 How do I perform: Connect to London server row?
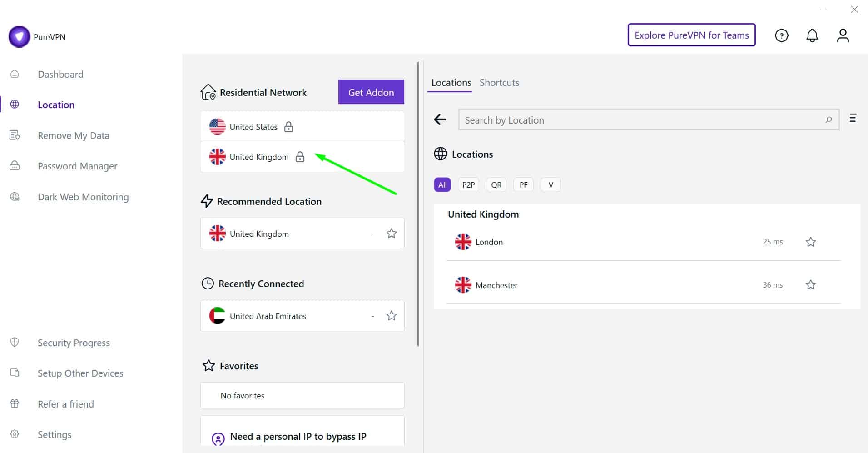coord(644,242)
